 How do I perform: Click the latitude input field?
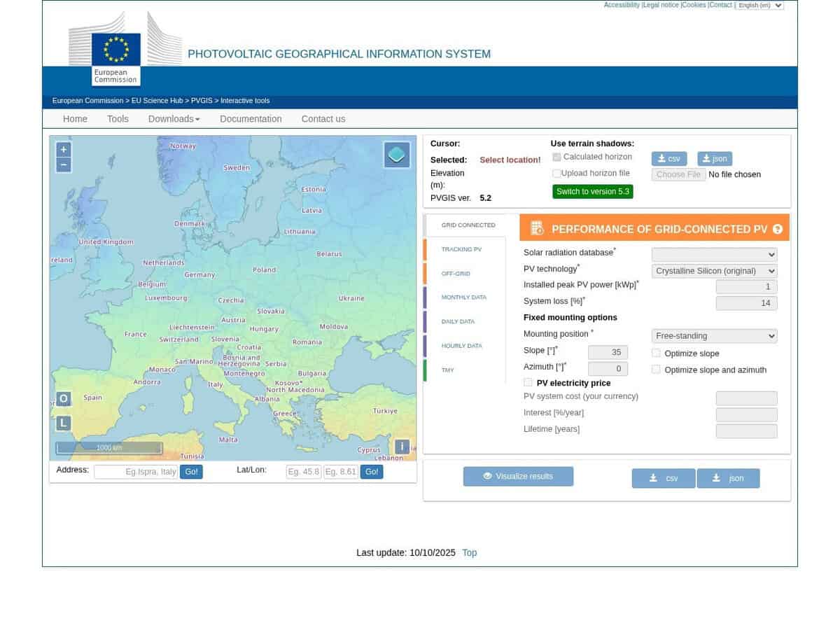point(304,472)
